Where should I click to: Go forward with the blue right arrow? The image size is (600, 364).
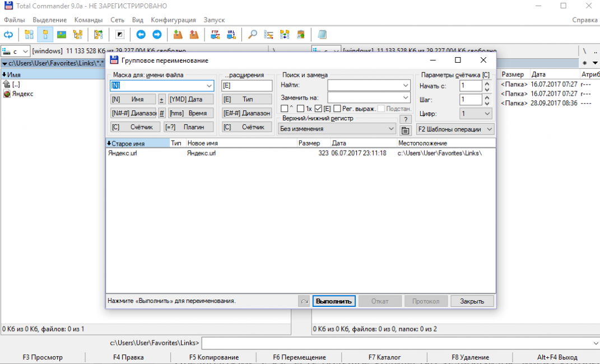tap(157, 35)
